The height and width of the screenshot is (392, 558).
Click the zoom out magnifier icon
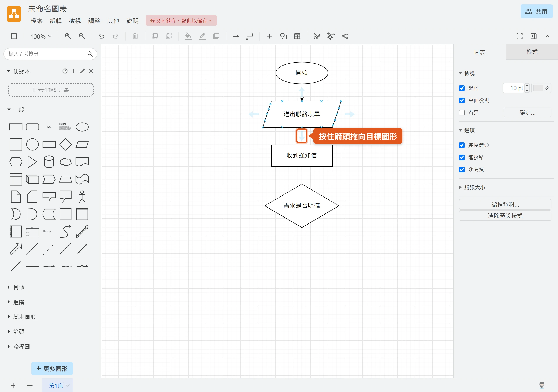82,36
